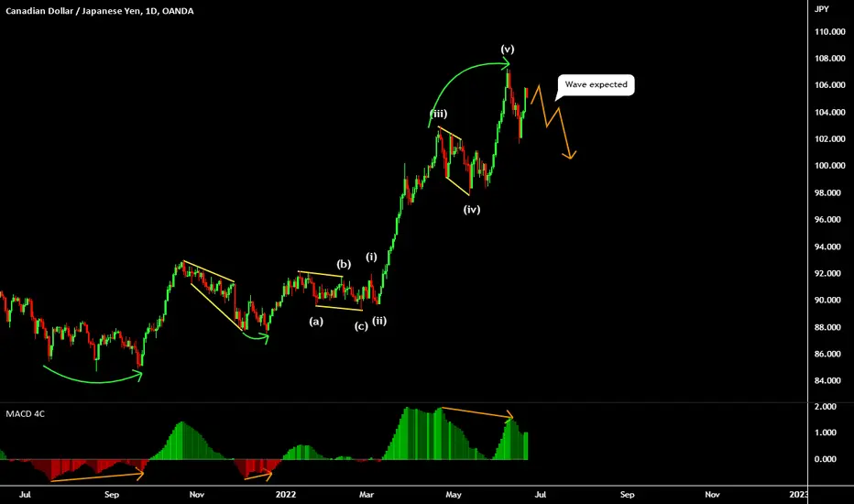This screenshot has height=504, width=854.
Task: Click the 92.000 price axis label
Action: point(829,273)
